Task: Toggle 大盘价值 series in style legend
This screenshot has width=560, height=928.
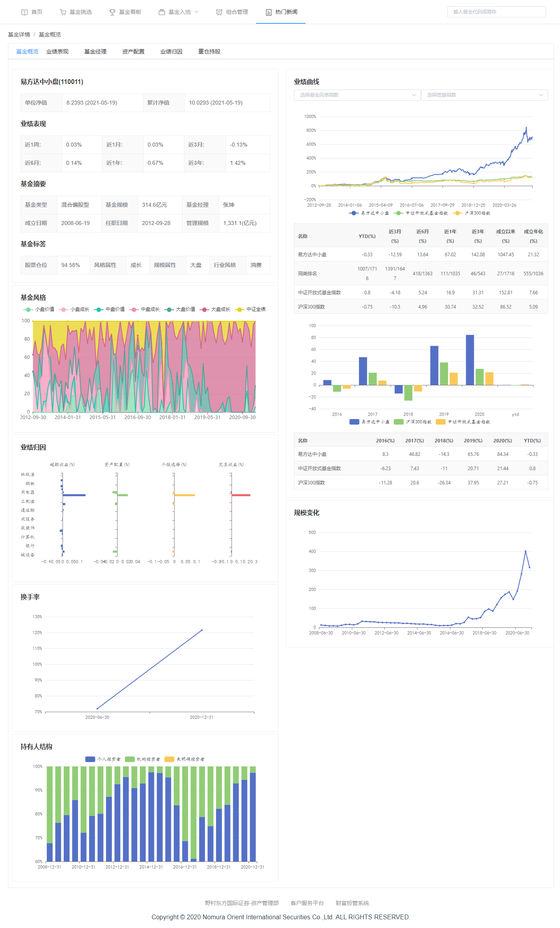Action: click(180, 309)
